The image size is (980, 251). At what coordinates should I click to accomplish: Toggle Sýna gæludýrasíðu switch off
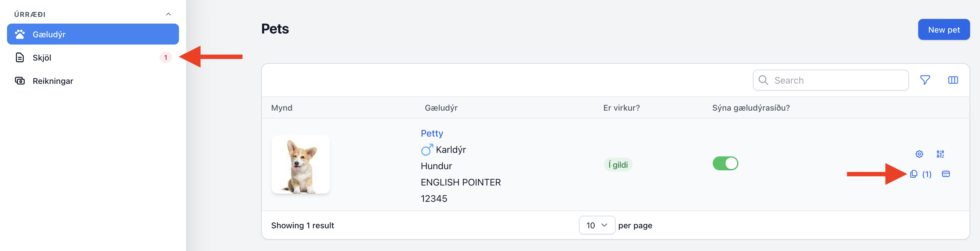pos(725,164)
